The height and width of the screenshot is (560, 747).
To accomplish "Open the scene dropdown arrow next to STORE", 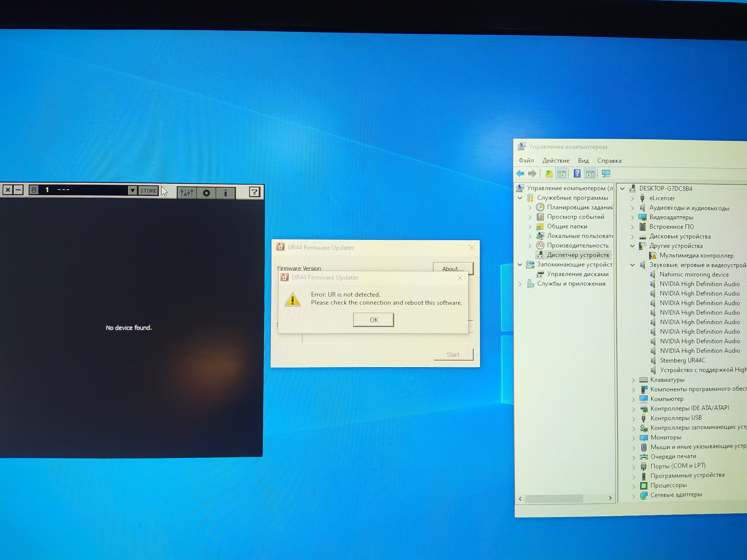I will click(132, 190).
